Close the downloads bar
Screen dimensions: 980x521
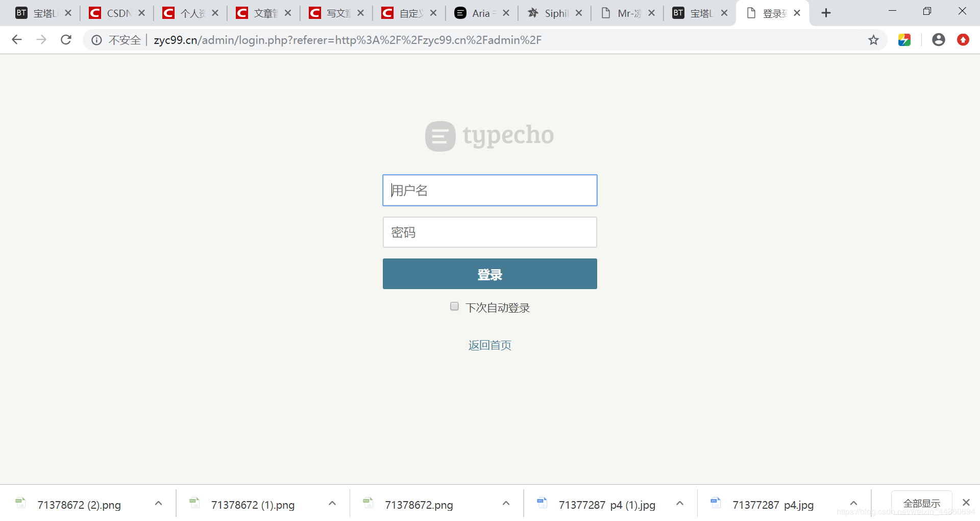click(x=966, y=503)
